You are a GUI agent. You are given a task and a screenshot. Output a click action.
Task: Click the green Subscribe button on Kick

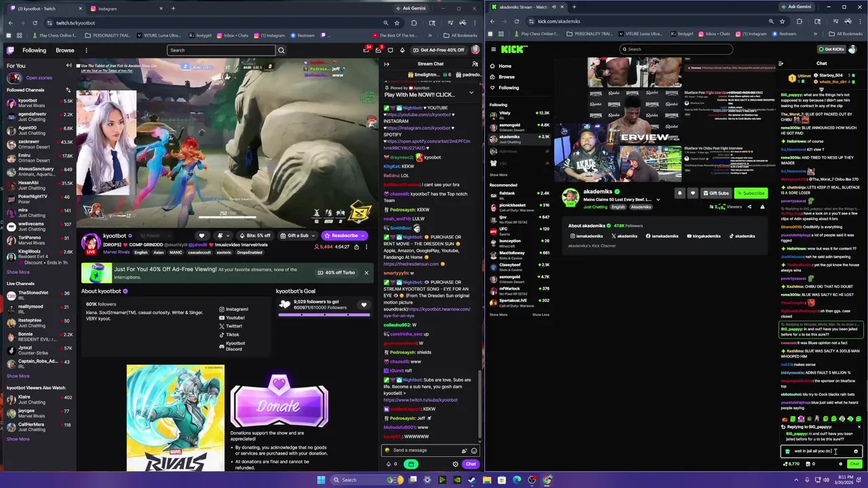(751, 193)
